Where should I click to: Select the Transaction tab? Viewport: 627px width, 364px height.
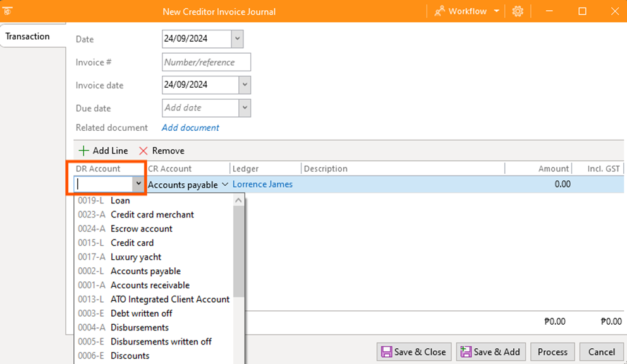point(28,36)
